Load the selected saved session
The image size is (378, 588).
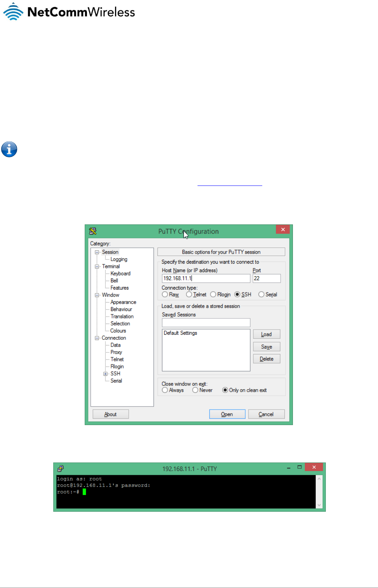(266, 334)
